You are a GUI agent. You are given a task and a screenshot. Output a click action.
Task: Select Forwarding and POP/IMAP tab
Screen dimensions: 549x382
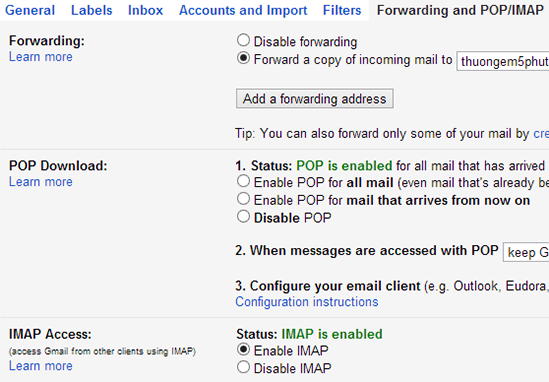click(x=460, y=10)
